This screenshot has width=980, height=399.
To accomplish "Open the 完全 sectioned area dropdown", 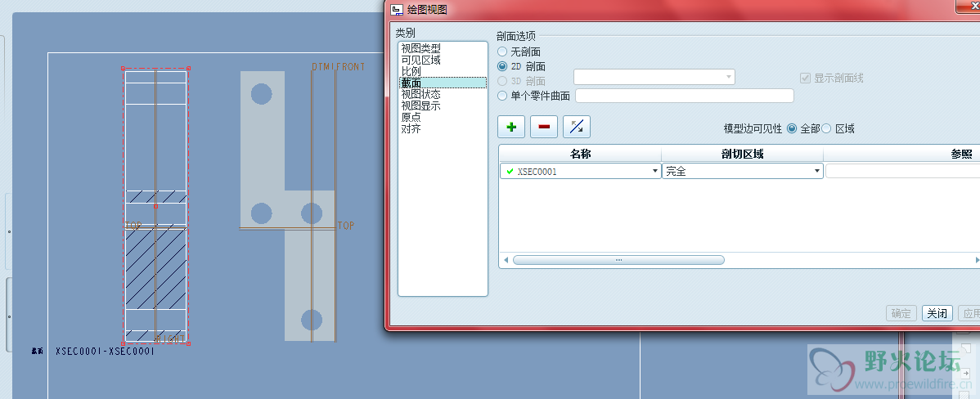I will point(817,171).
